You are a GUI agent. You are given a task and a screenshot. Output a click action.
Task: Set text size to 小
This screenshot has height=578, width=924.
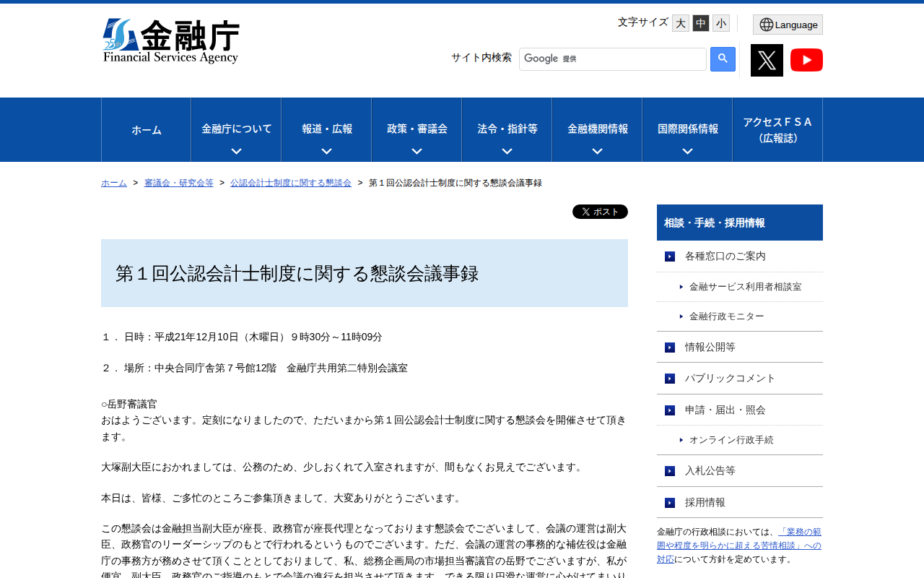click(x=720, y=22)
